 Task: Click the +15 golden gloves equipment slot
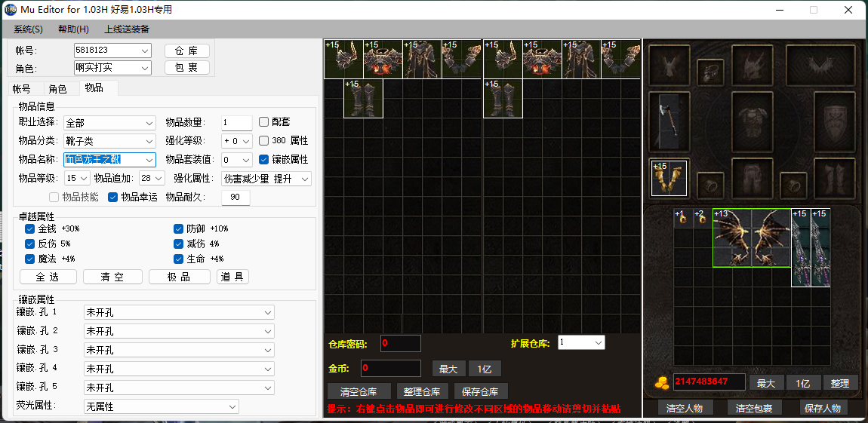[669, 178]
